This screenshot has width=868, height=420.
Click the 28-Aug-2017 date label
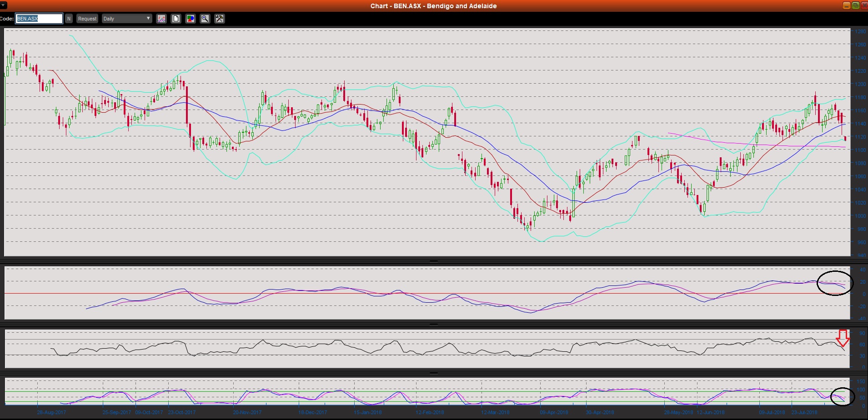coord(51,413)
